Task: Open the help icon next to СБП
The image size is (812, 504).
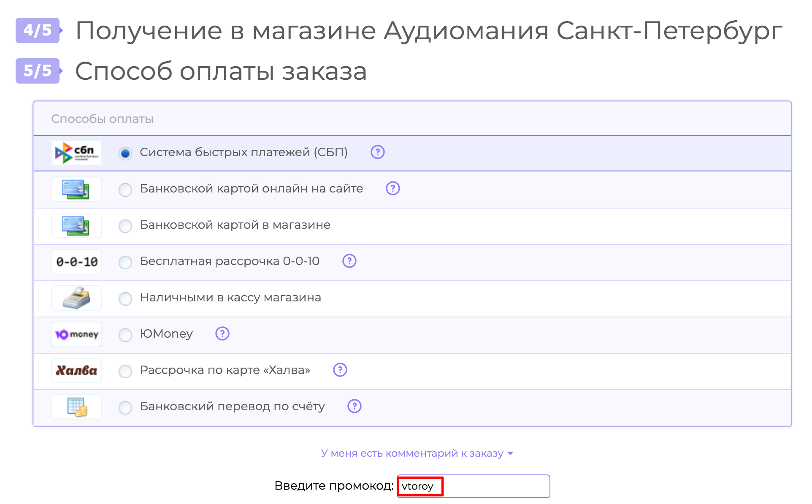Action: [377, 152]
